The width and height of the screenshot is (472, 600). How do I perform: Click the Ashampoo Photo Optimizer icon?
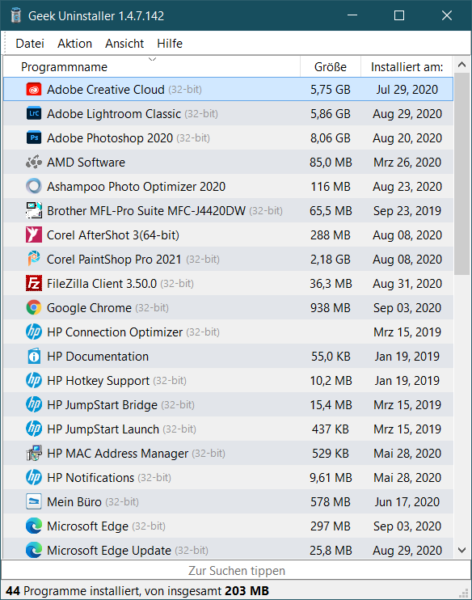[x=34, y=186]
